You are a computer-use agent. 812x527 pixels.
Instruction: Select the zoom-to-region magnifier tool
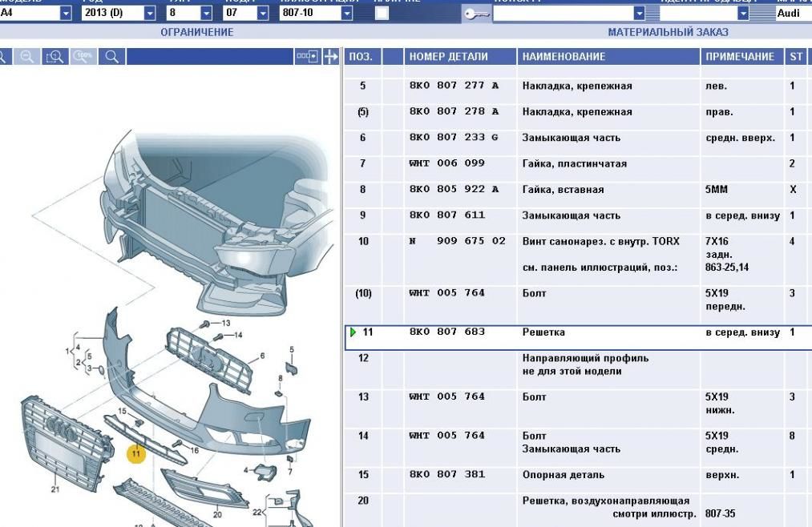(x=55, y=56)
